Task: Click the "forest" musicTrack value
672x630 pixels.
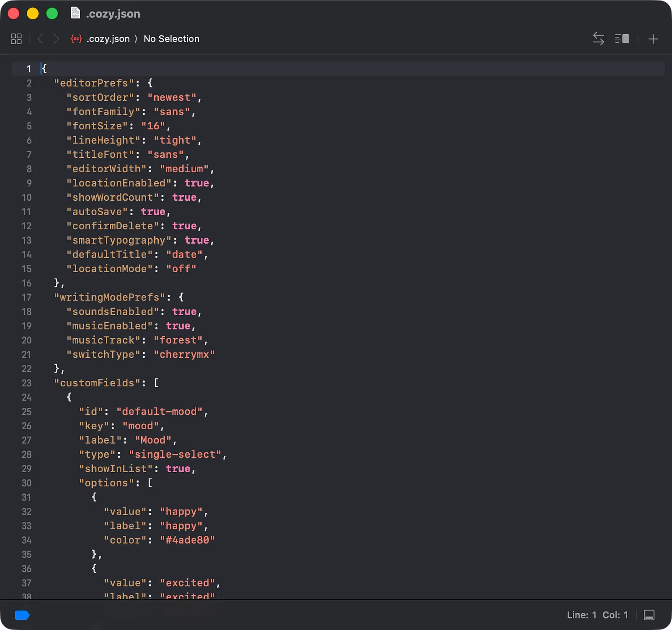Action: coord(178,340)
